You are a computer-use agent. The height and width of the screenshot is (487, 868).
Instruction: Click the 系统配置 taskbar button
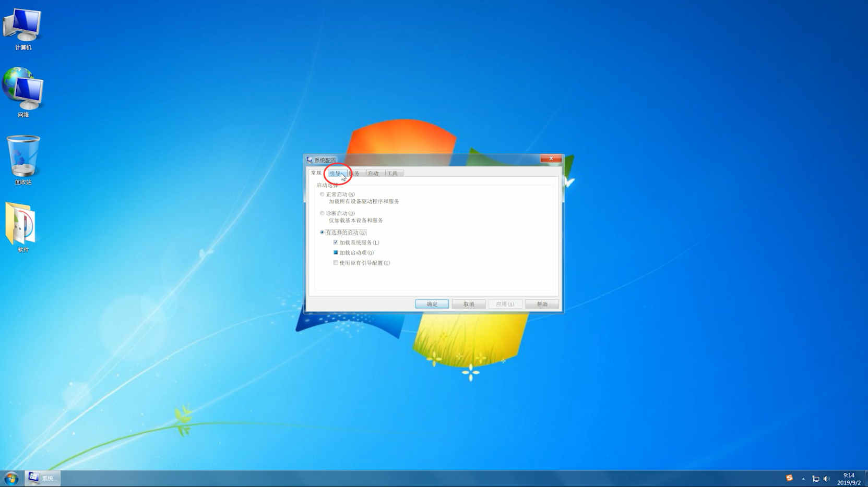tap(43, 478)
